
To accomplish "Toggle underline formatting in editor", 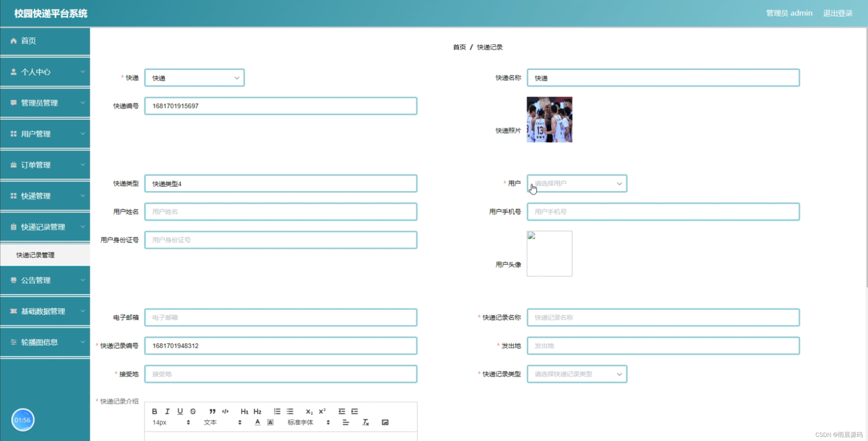I will coord(180,411).
